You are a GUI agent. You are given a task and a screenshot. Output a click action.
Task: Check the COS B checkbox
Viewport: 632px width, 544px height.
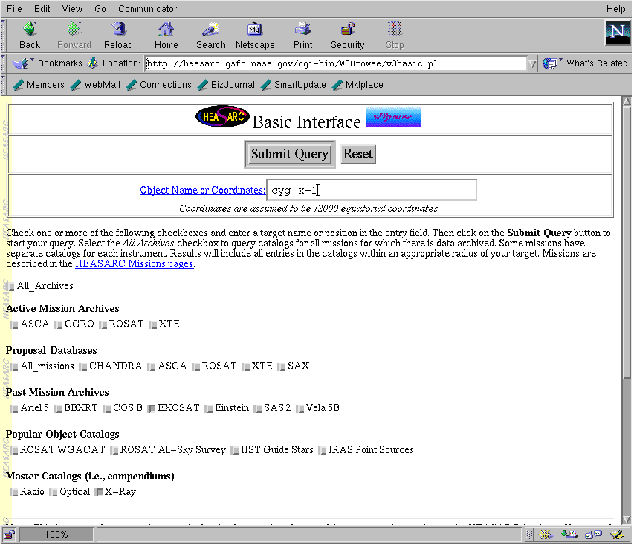click(x=107, y=408)
